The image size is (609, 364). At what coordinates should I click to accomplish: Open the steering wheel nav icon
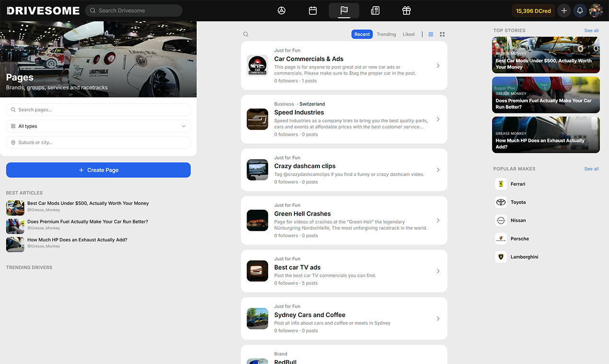pos(281,11)
